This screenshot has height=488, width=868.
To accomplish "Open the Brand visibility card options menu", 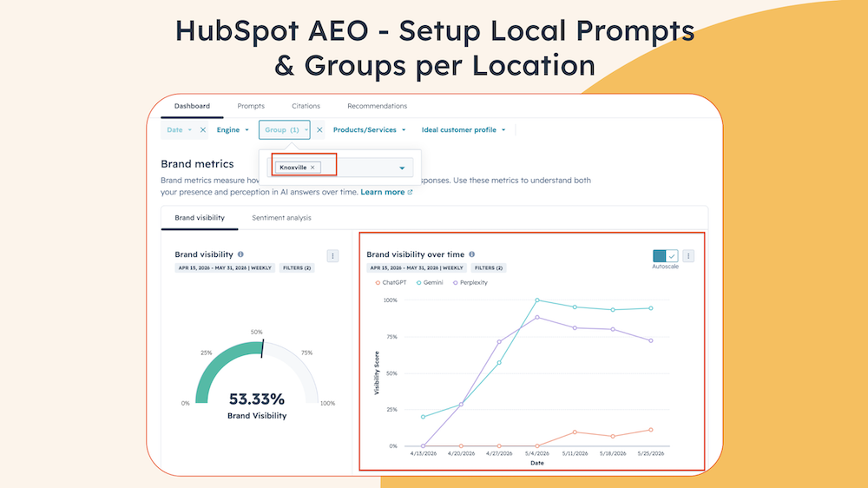I will [332, 256].
